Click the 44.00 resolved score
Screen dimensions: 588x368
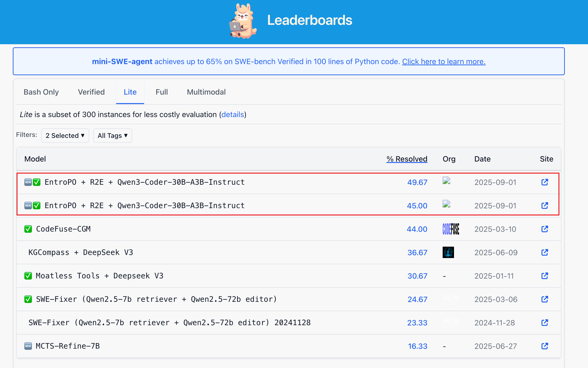tap(417, 229)
